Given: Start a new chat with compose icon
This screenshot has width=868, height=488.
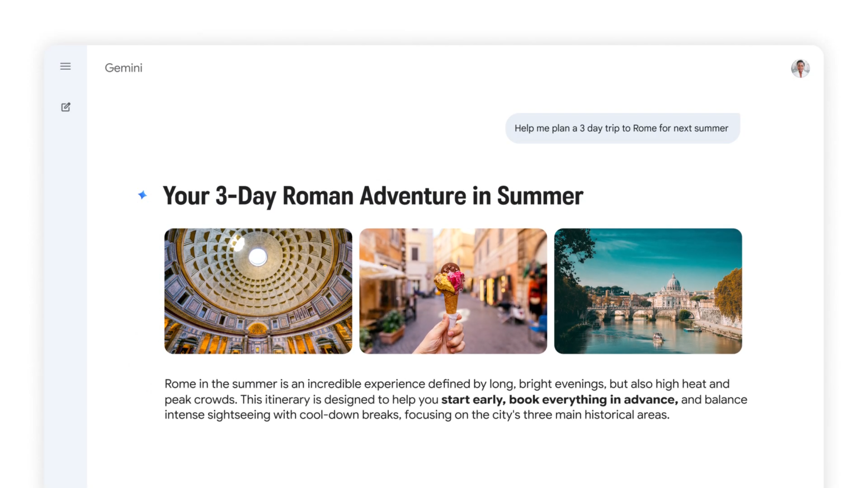Looking at the screenshot, I should pyautogui.click(x=66, y=107).
